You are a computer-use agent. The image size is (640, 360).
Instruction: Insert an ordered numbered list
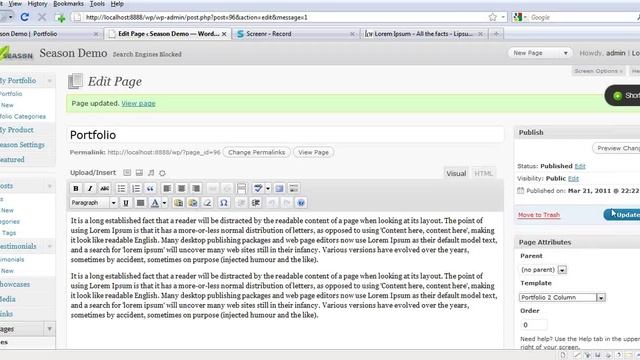pyautogui.click(x=136, y=188)
